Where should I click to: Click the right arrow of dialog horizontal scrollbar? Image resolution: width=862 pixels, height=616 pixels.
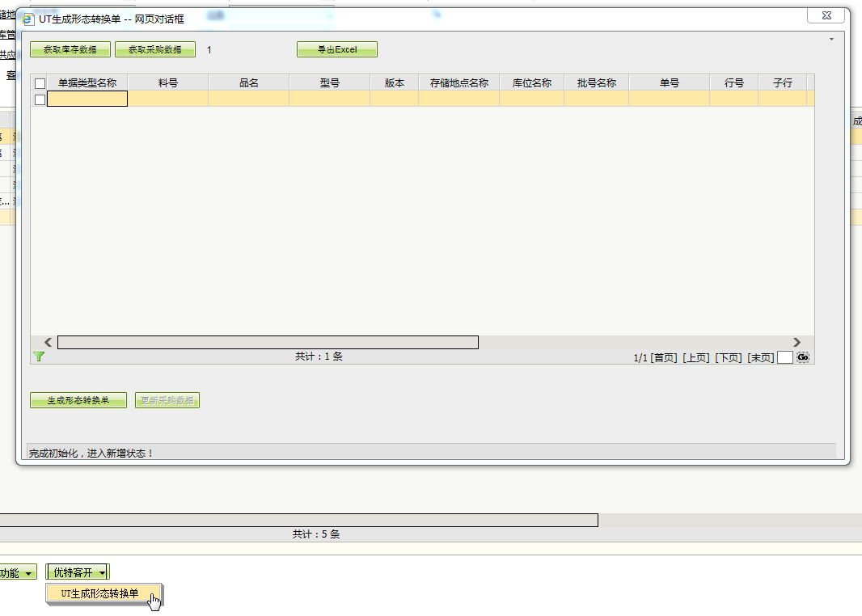tap(797, 343)
